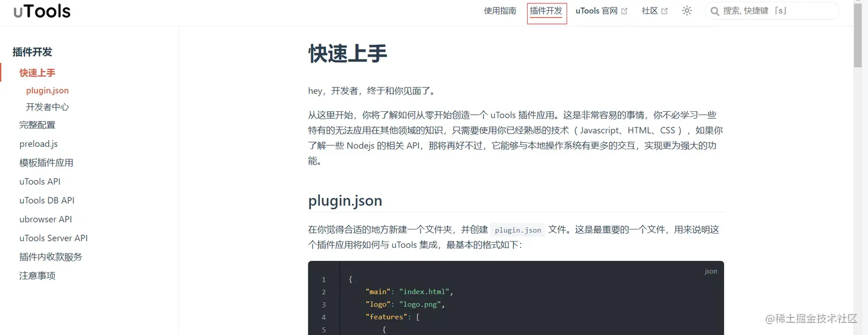
Task: Click the plugin.json section heading
Action: pyautogui.click(x=345, y=201)
